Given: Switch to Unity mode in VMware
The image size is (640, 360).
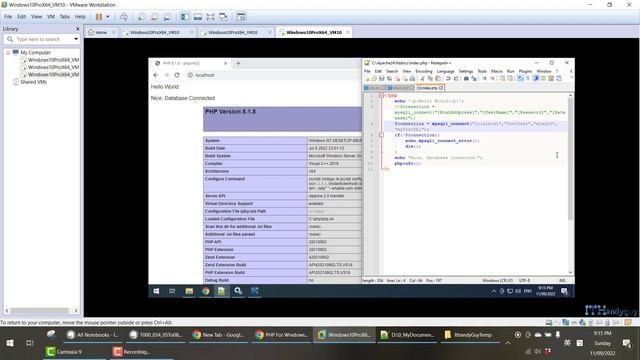Looking at the screenshot, I should pyautogui.click(x=223, y=17).
